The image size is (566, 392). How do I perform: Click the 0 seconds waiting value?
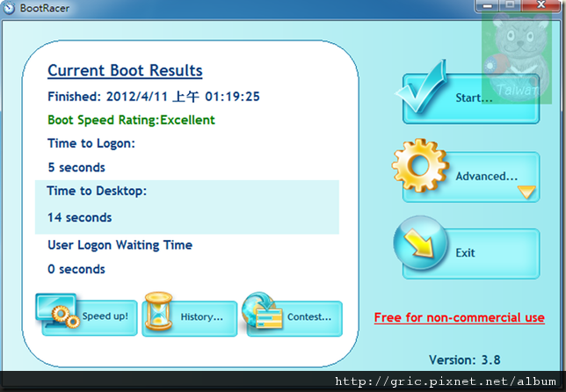pyautogui.click(x=76, y=269)
